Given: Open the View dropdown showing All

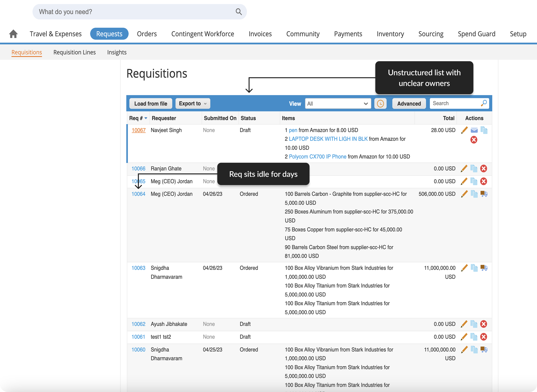Looking at the screenshot, I should tap(338, 104).
